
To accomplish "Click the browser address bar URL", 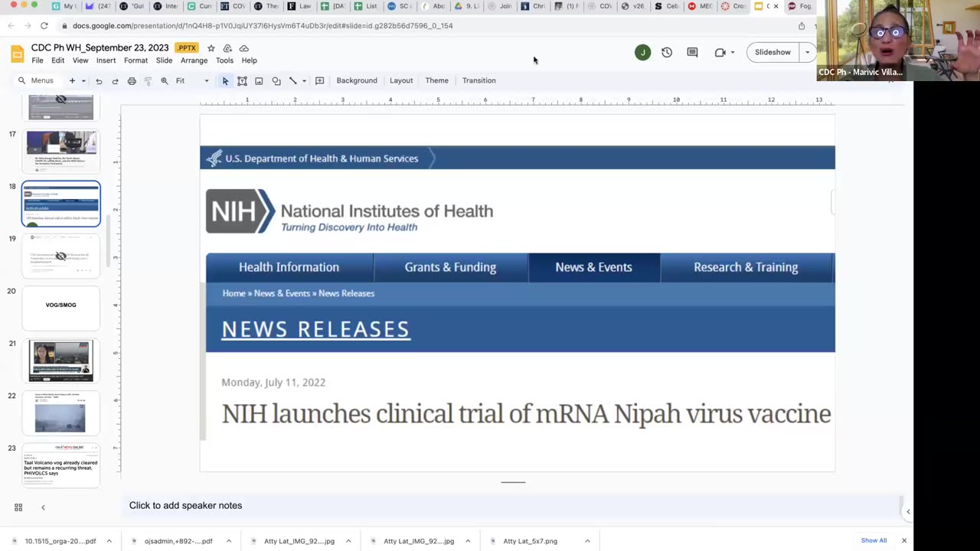I will [262, 25].
